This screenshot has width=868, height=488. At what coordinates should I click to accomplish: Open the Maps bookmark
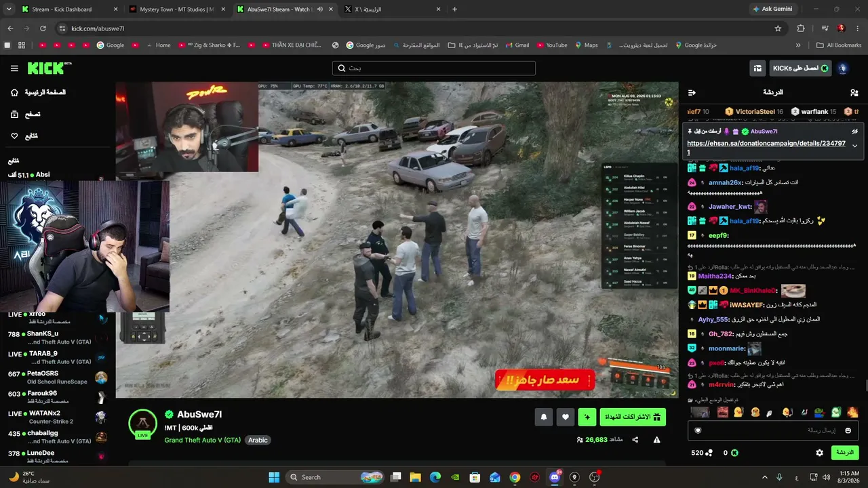pyautogui.click(x=586, y=45)
